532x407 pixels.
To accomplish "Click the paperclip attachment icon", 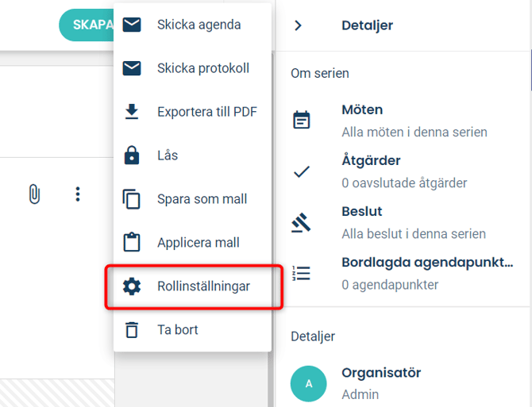I will [x=34, y=194].
